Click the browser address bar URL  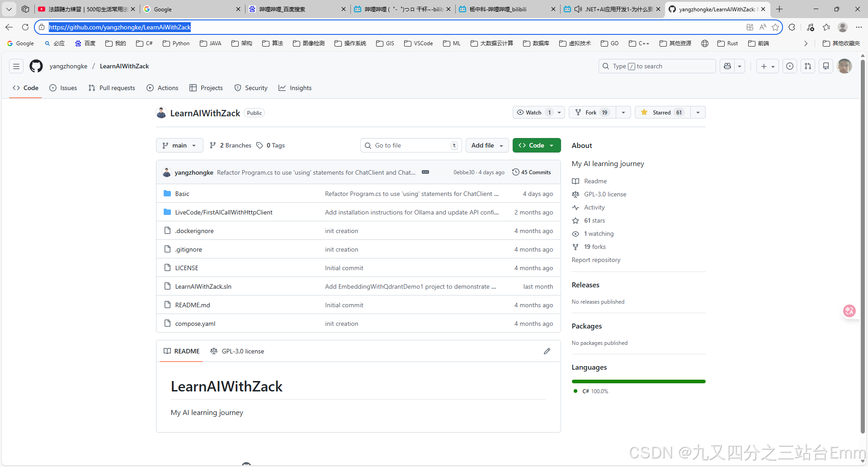120,27
